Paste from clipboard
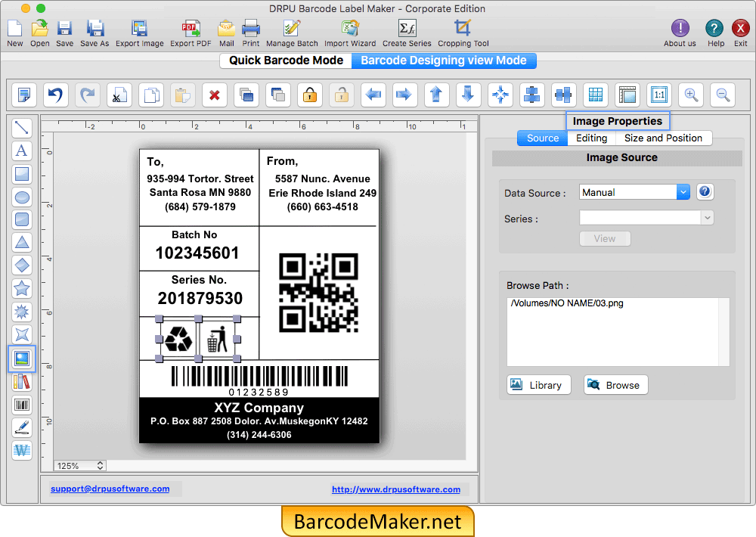This screenshot has height=537, width=756. [183, 95]
